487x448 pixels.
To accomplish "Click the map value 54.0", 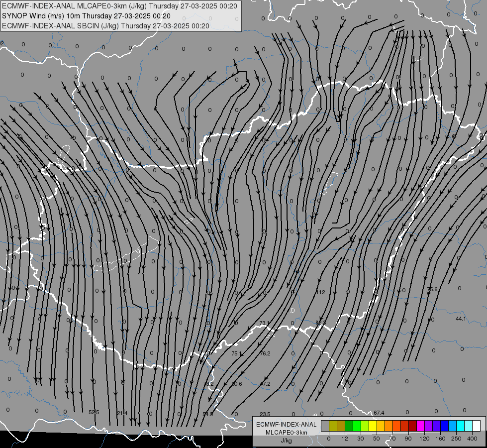I will coord(208,414).
